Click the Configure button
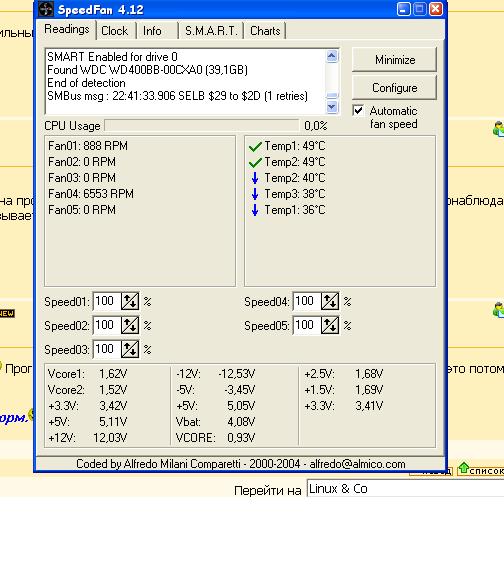The image size is (504, 581). click(395, 88)
